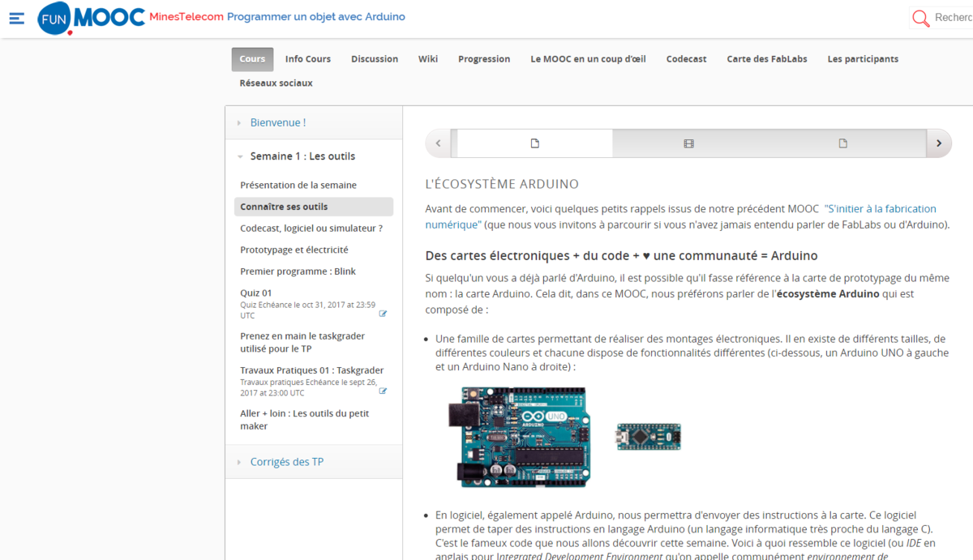
Task: Click the edit icon beside Quiz 01
Action: (383, 314)
